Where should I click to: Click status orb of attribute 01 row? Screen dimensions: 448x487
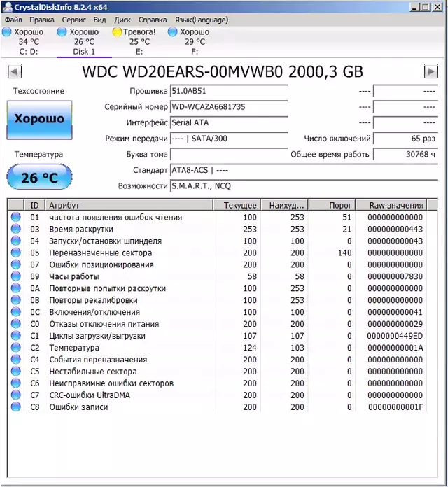[16, 217]
